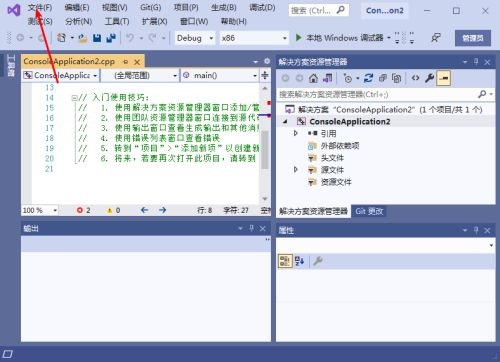The height and width of the screenshot is (362, 500).
Task: Click the Home icon in Solution Explorer toolbar
Action: [x=313, y=78]
